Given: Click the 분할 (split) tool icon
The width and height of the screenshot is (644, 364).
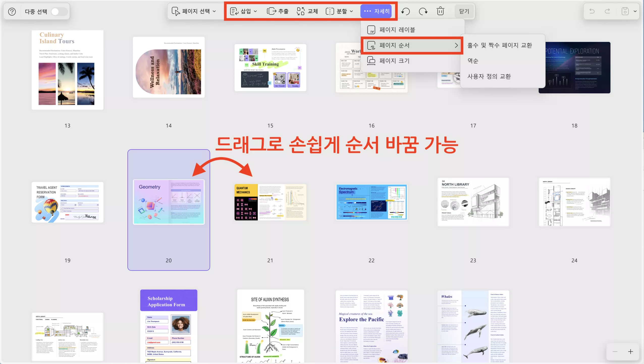Looking at the screenshot, I should pyautogui.click(x=330, y=11).
